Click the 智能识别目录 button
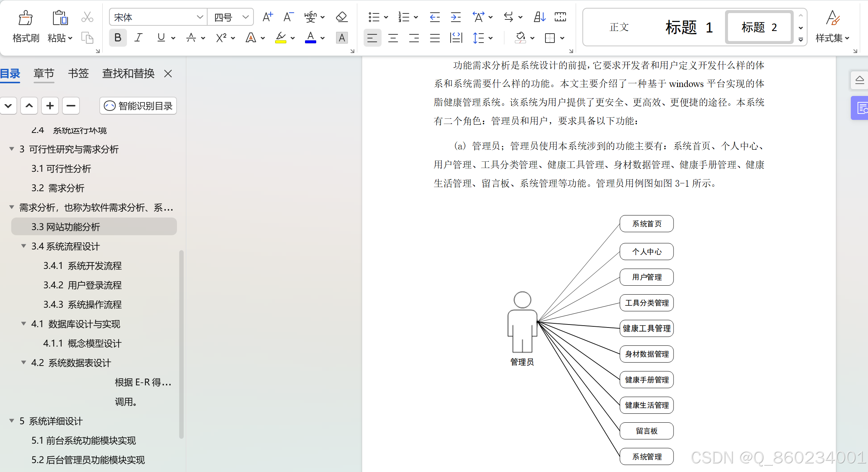 (138, 105)
